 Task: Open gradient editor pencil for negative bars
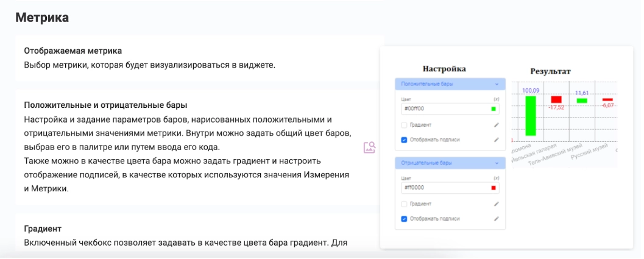click(x=496, y=204)
